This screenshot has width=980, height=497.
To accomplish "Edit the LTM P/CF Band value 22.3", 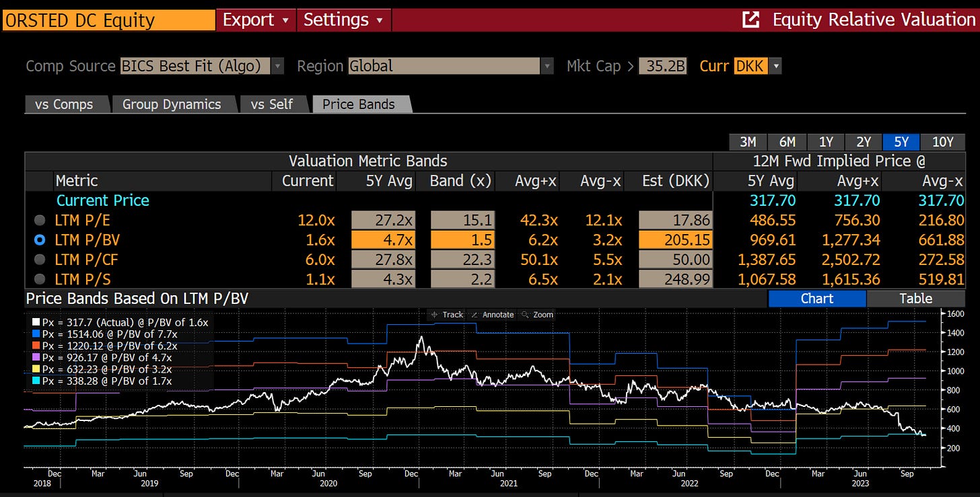I will 461,259.
